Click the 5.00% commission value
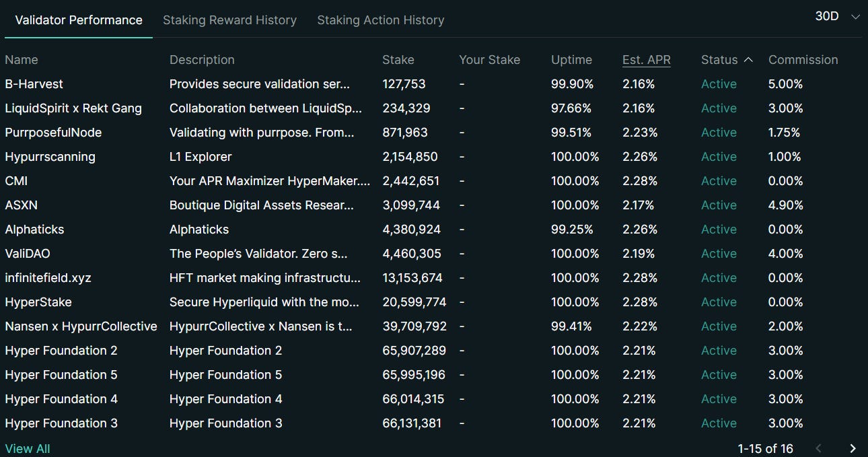This screenshot has height=457, width=868. 786,84
